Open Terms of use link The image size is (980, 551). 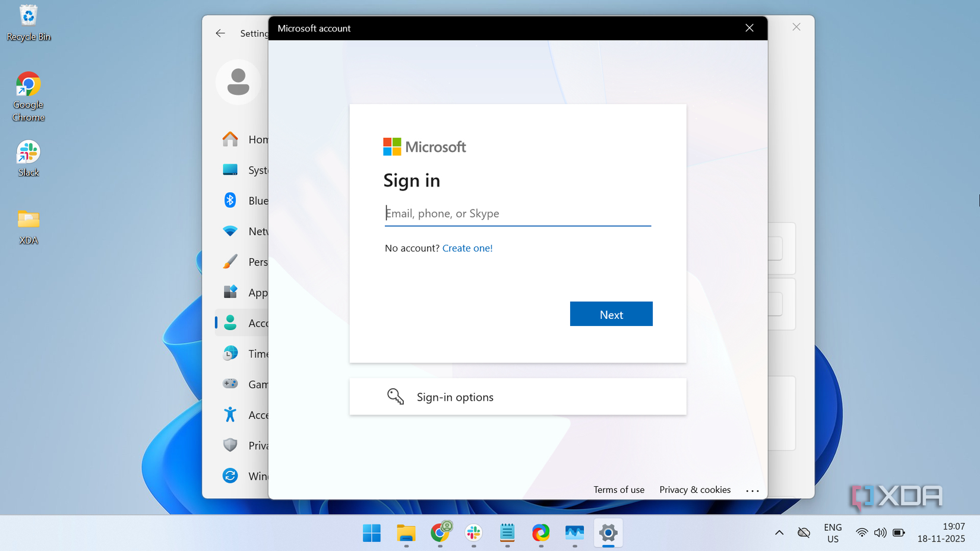click(619, 490)
